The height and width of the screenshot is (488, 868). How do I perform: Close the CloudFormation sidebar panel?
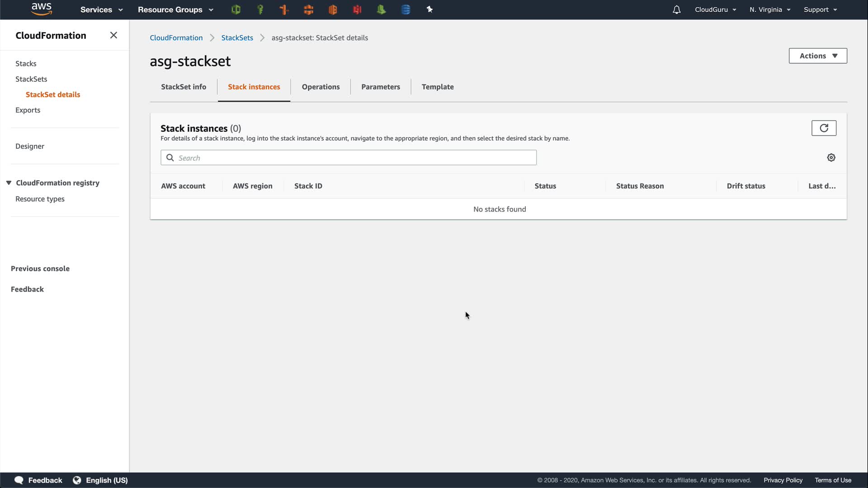[x=113, y=35]
